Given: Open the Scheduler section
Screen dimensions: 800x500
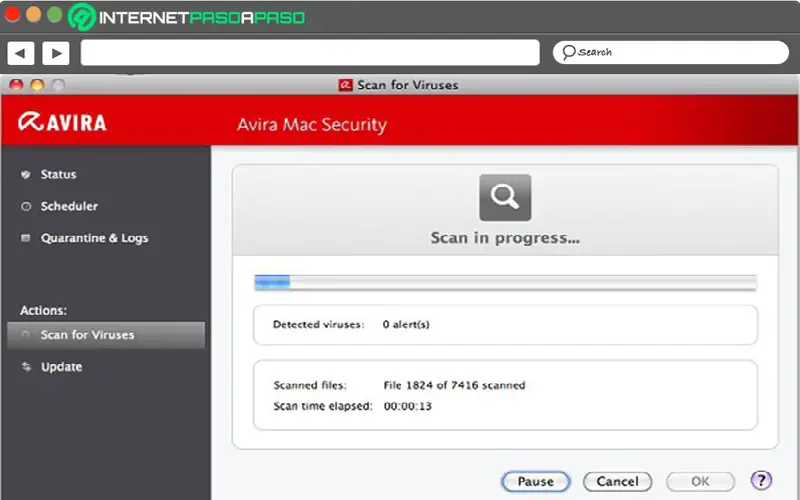Looking at the screenshot, I should tap(69, 207).
